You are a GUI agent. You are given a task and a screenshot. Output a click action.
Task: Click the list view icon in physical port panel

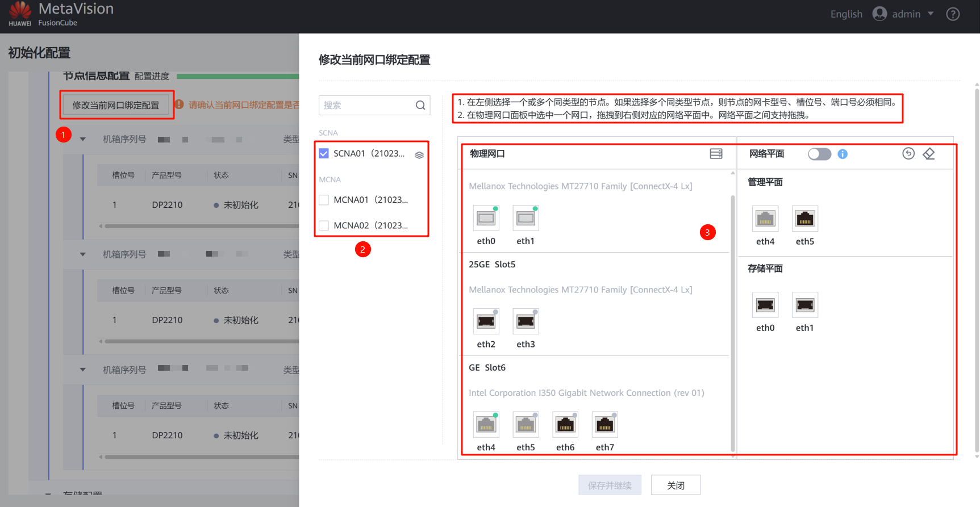716,154
